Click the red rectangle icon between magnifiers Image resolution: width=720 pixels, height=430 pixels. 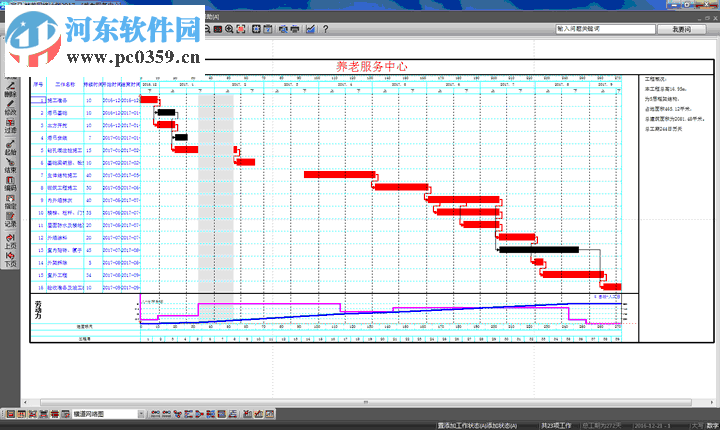point(218,29)
